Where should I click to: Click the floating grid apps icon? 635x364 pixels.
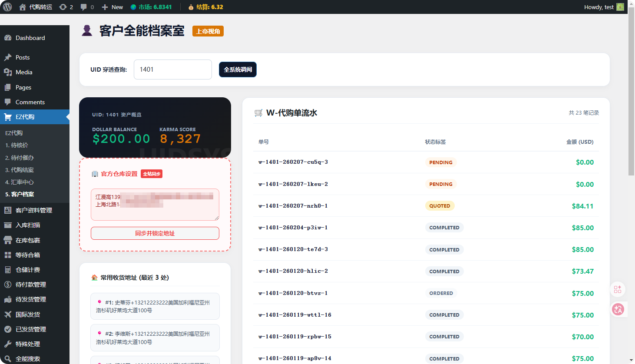tap(618, 289)
